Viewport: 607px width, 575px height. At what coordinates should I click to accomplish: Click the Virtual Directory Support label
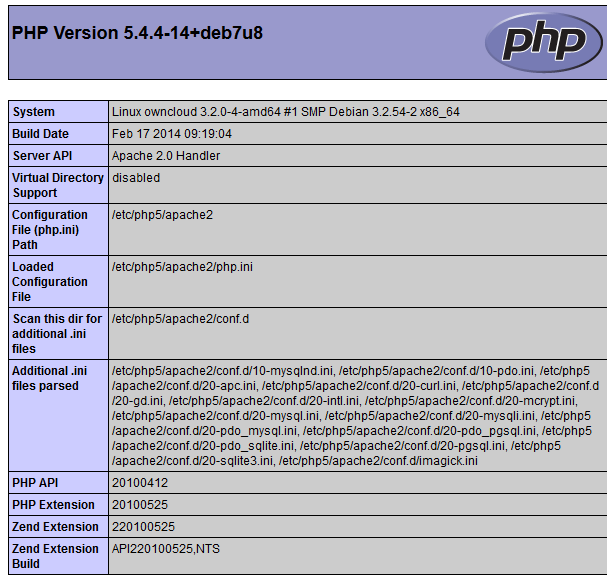coord(58,185)
